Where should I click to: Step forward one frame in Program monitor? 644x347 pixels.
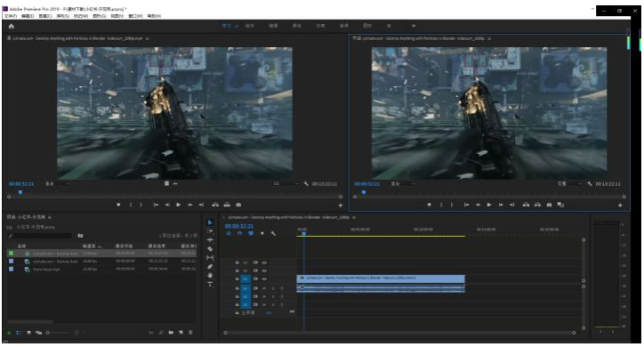point(501,205)
